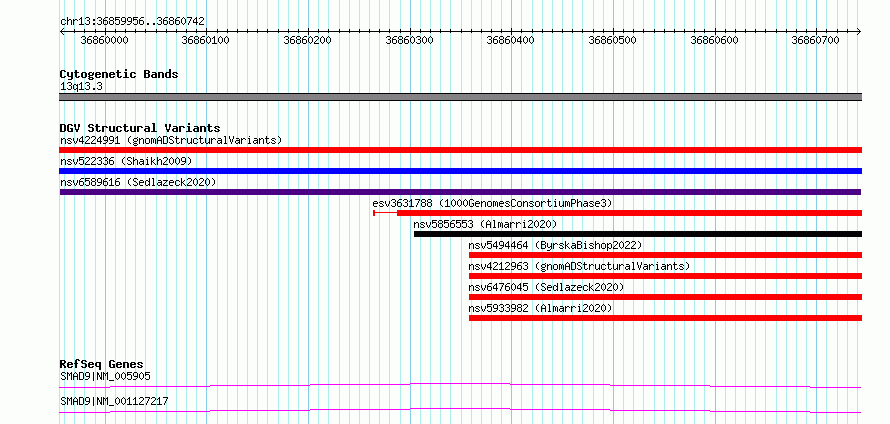Open gene label SMAD9|NM_001127217
The width and height of the screenshot is (890, 424).
tap(114, 401)
